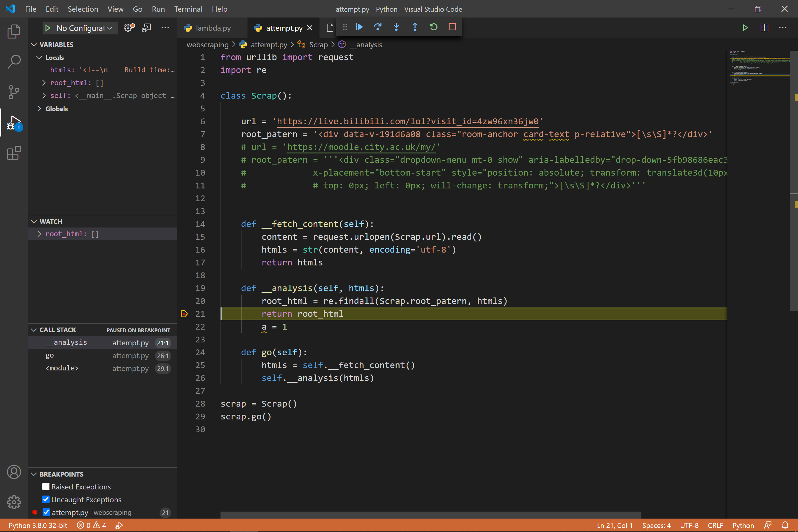Viewport: 798px width, 532px height.
Task: Split the editor to the right
Action: [x=764, y=28]
